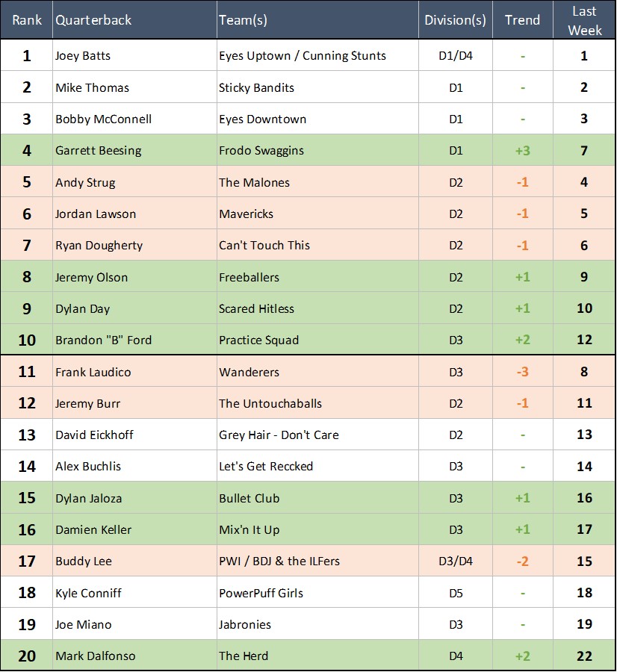Image resolution: width=617 pixels, height=672 pixels.
Task: Click the Team(s) column header
Action: tap(243, 20)
